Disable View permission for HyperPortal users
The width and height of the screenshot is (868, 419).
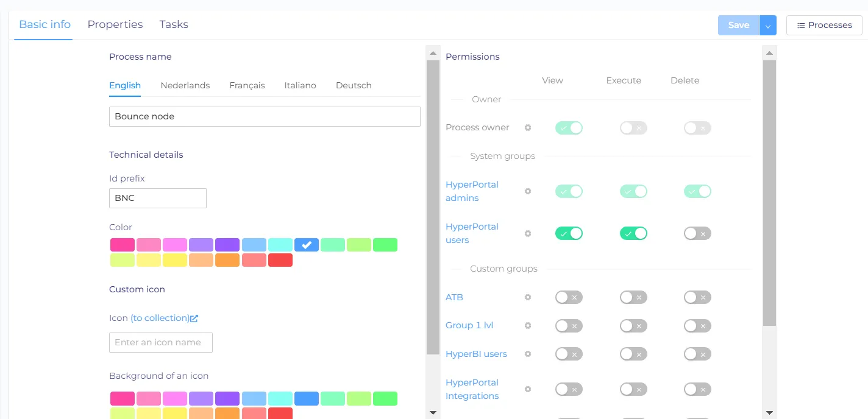569,233
